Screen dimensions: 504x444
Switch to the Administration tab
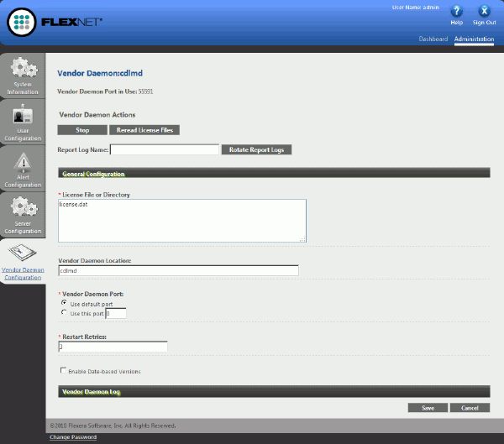[475, 39]
